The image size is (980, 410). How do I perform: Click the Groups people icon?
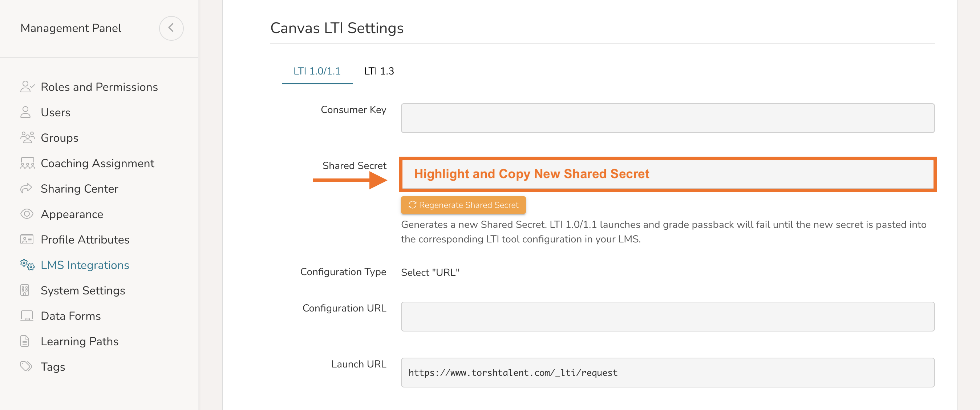(x=27, y=137)
